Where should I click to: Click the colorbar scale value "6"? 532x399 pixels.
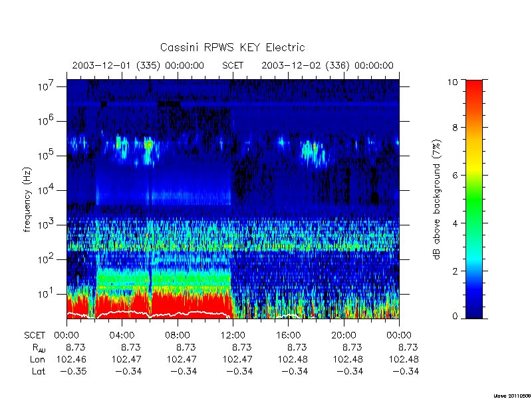pyautogui.click(x=455, y=176)
